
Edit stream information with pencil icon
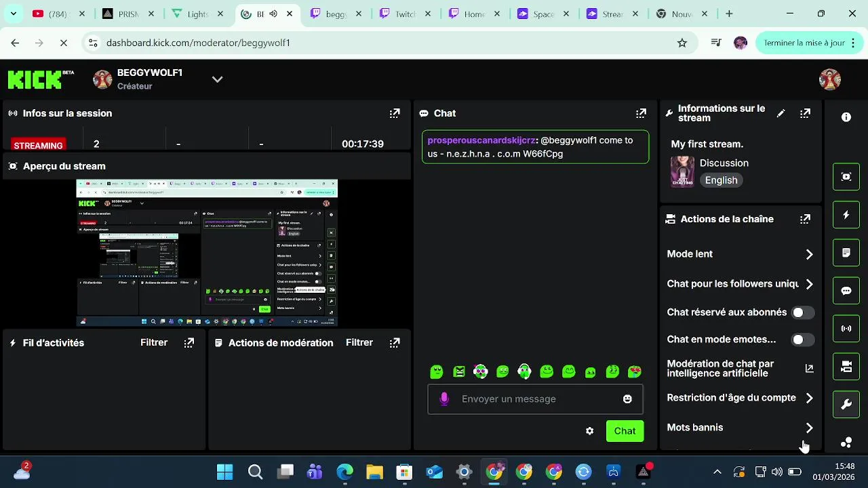tap(781, 113)
